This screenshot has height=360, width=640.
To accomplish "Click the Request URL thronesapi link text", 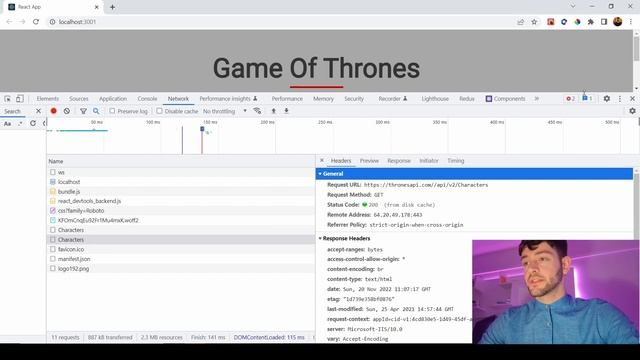I will coord(426,185).
